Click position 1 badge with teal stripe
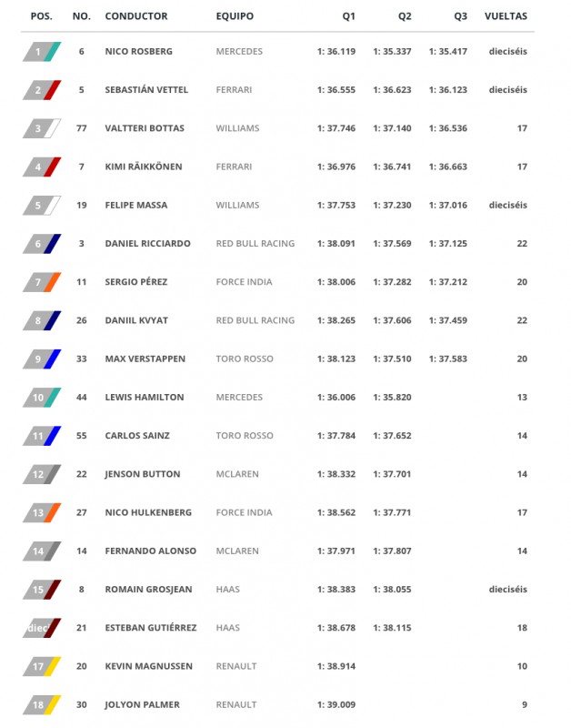 click(42, 52)
